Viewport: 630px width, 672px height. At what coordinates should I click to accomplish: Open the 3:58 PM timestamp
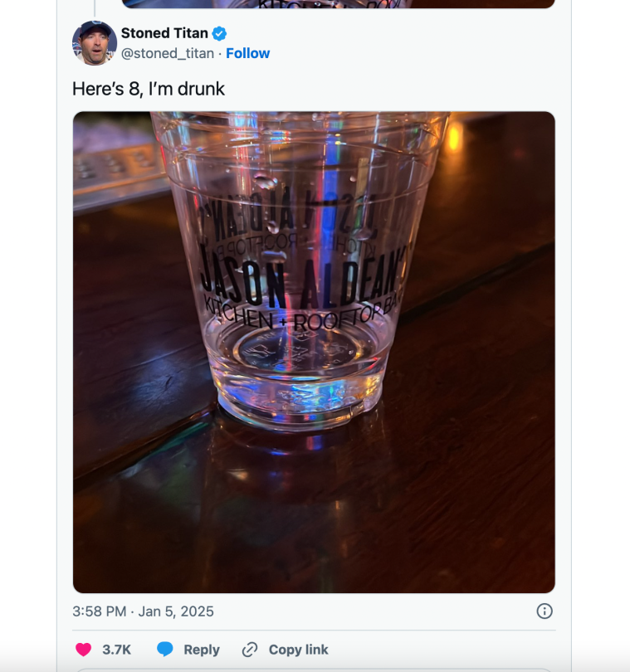(x=99, y=611)
